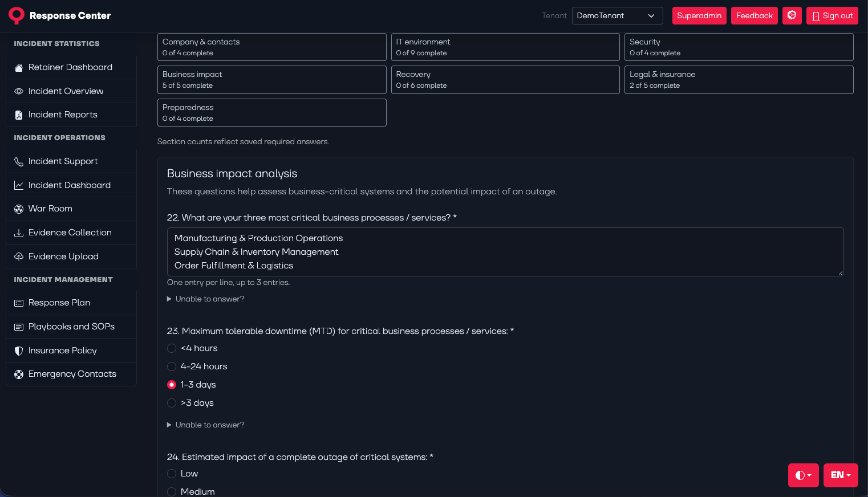Click the Incident Dashboard chart icon

19,185
